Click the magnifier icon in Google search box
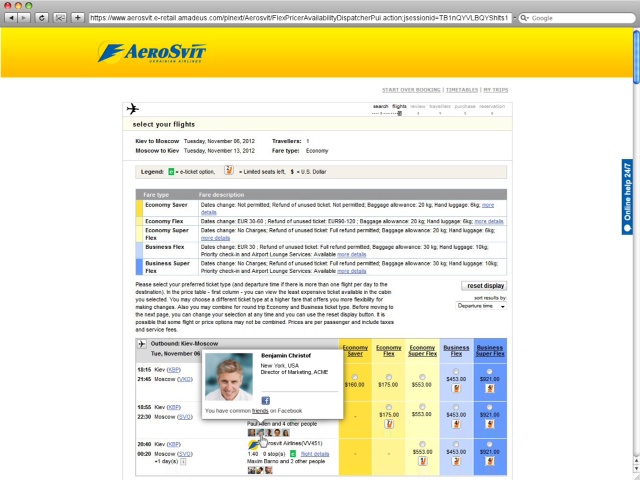Viewport: 640px width, 480px height. (524, 18)
